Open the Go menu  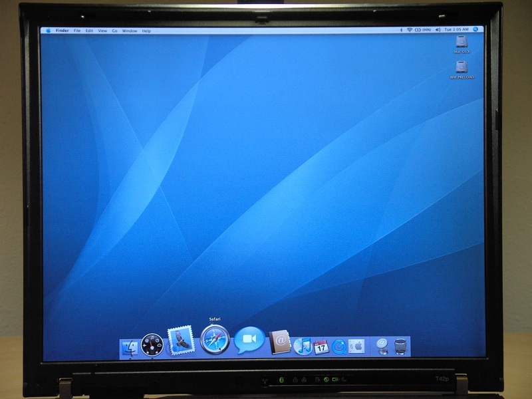point(114,31)
